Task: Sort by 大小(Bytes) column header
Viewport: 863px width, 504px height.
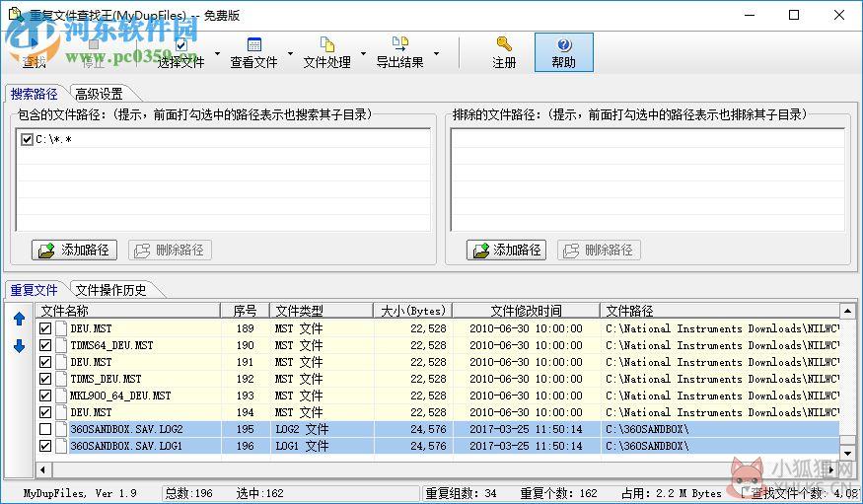Action: coord(413,311)
